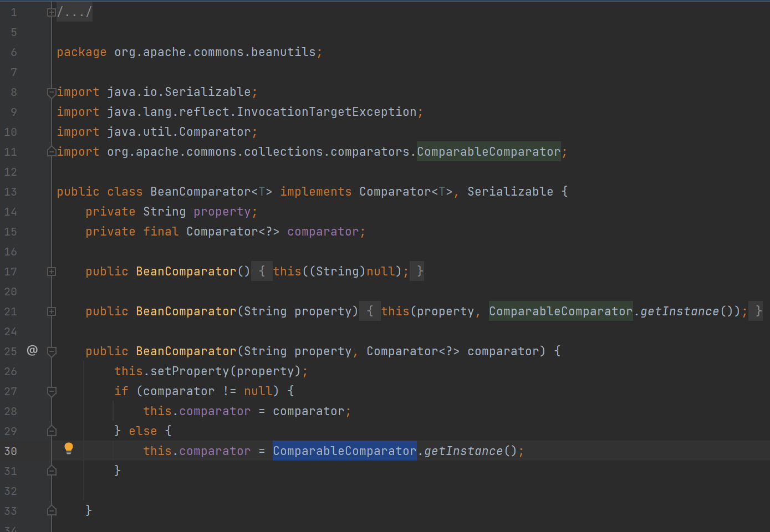
Task: Expand the folded header comment on line 1
Action: coord(51,12)
